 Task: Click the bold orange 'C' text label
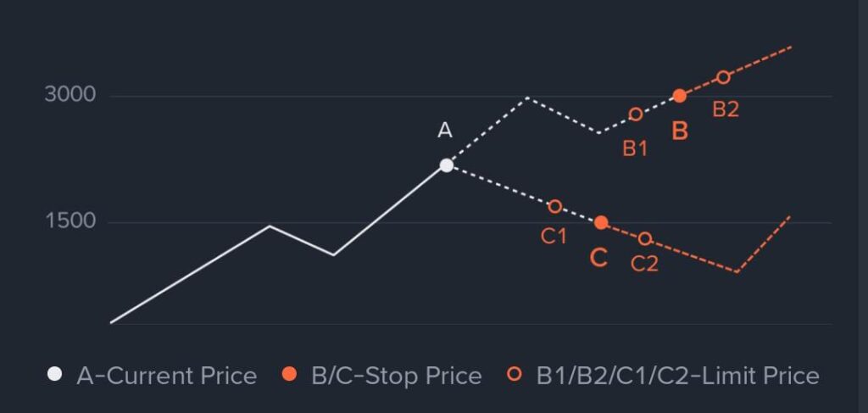[598, 258]
